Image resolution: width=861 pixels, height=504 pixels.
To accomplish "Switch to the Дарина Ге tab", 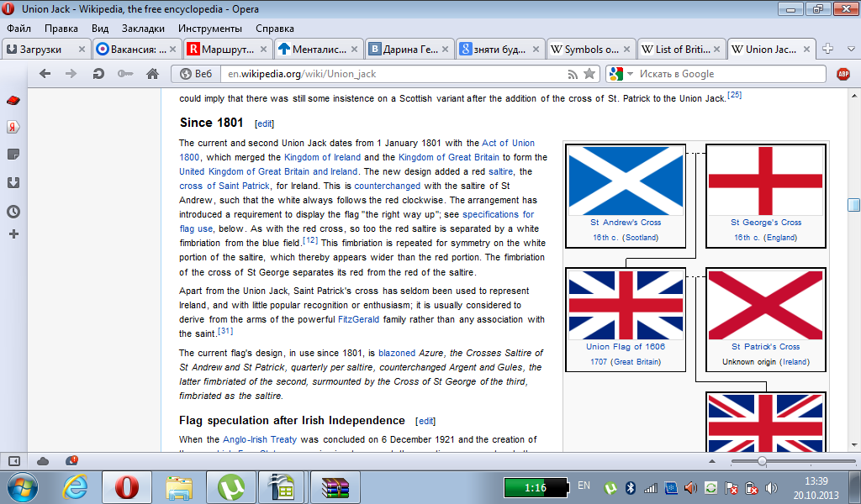I will click(x=409, y=50).
